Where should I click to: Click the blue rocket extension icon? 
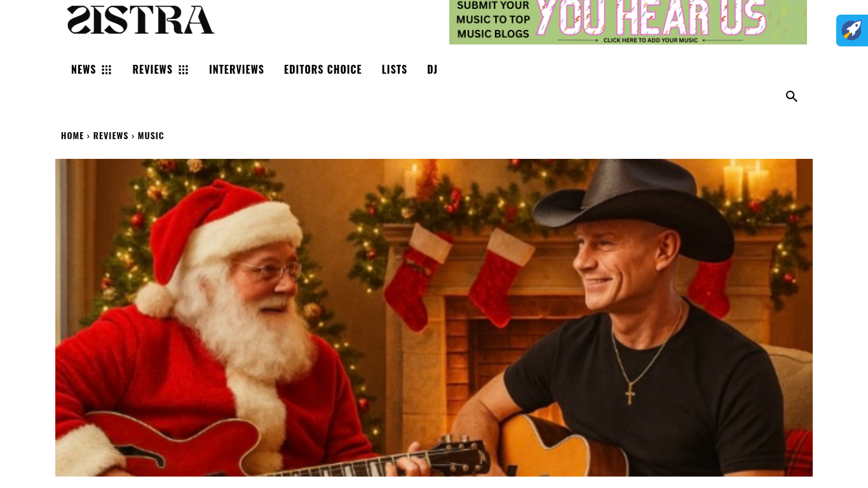[852, 30]
